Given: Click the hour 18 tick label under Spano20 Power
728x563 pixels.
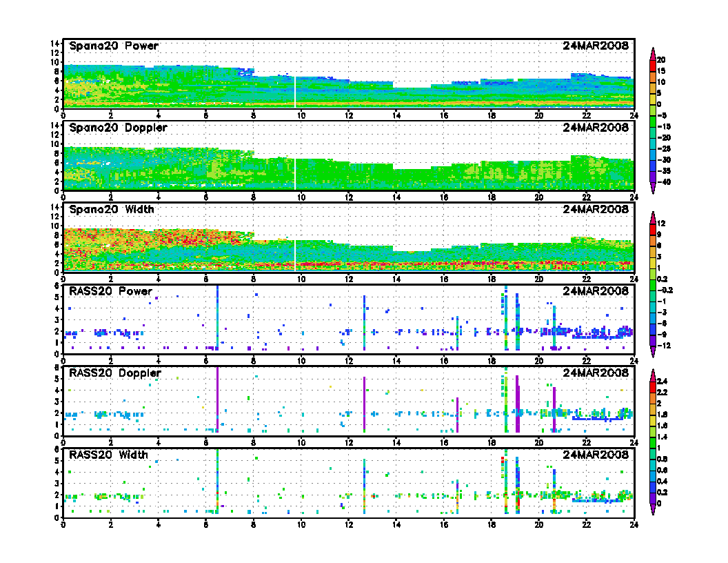Looking at the screenshot, I should tap(492, 116).
